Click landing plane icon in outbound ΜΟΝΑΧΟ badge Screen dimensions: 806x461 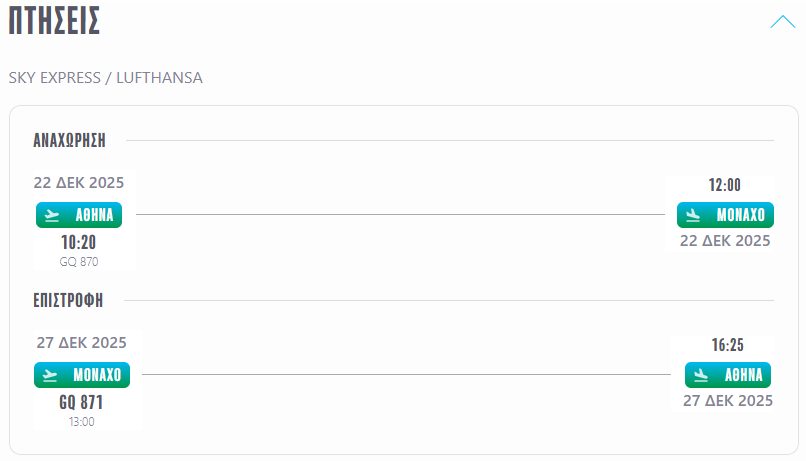pyautogui.click(x=694, y=215)
